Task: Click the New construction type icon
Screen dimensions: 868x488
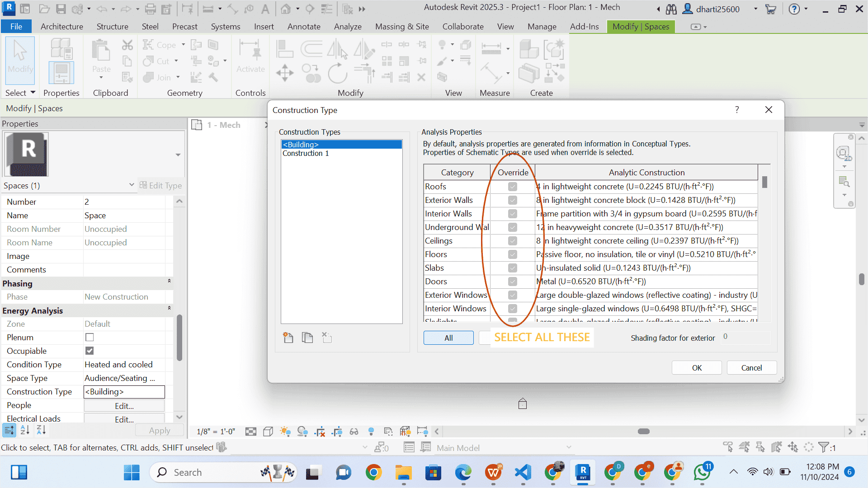Action: click(288, 338)
